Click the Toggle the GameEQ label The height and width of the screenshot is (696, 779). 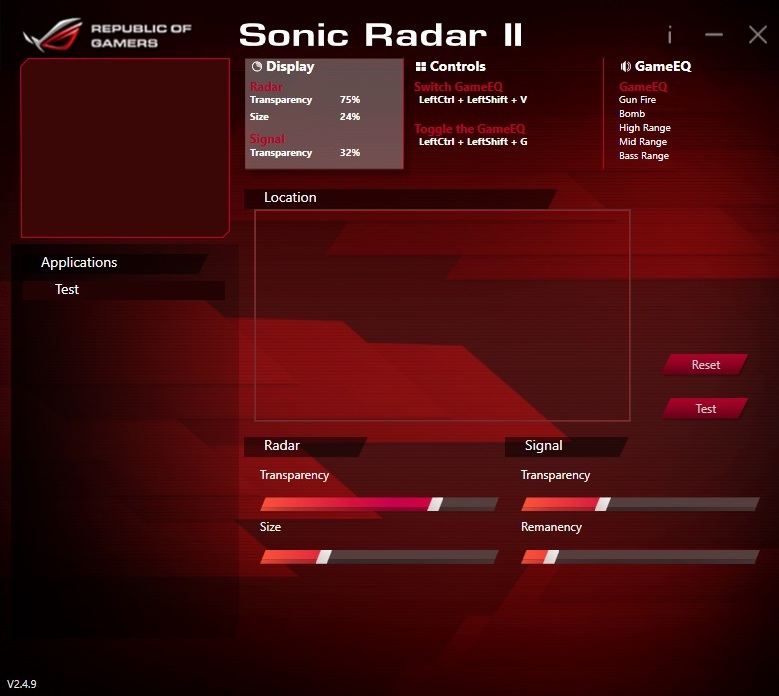(469, 129)
